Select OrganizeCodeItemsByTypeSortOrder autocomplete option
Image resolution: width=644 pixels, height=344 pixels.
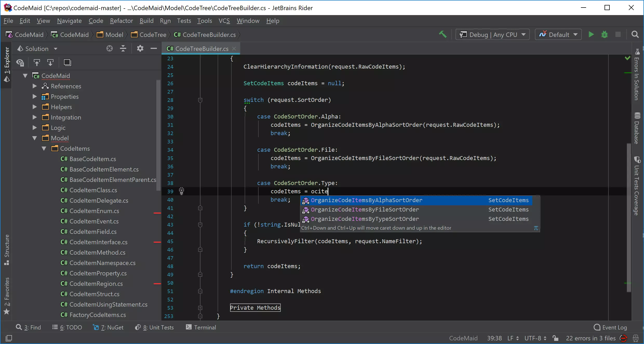click(365, 219)
